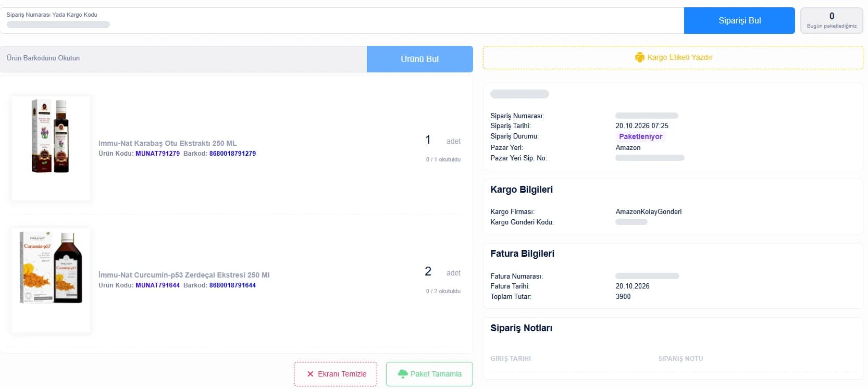868x389 pixels.
Task: Click the Ürünü Bul button
Action: 420,59
